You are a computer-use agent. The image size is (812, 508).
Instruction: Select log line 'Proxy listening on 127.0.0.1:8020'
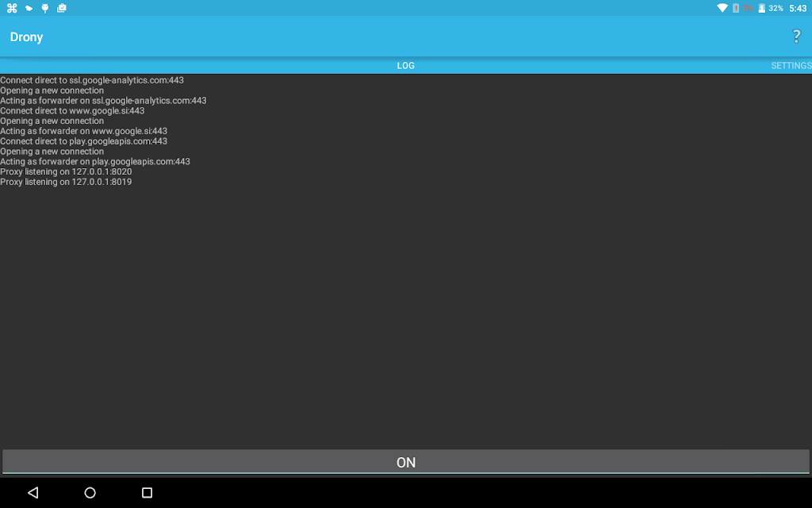66,171
